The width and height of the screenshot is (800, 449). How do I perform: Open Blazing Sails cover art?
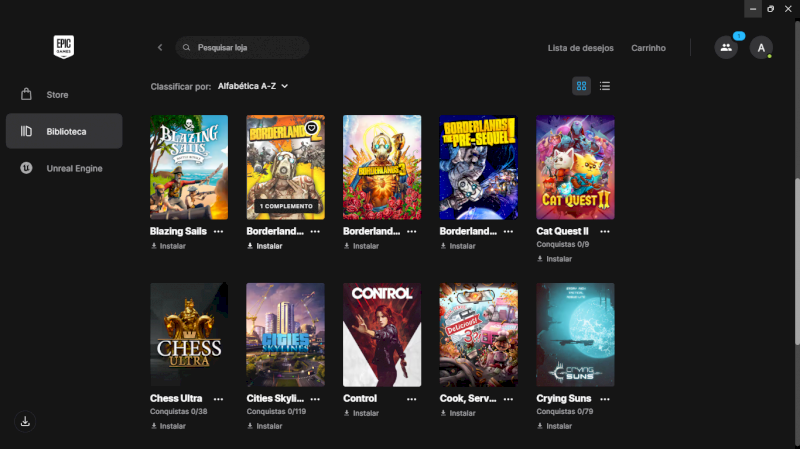[189, 167]
